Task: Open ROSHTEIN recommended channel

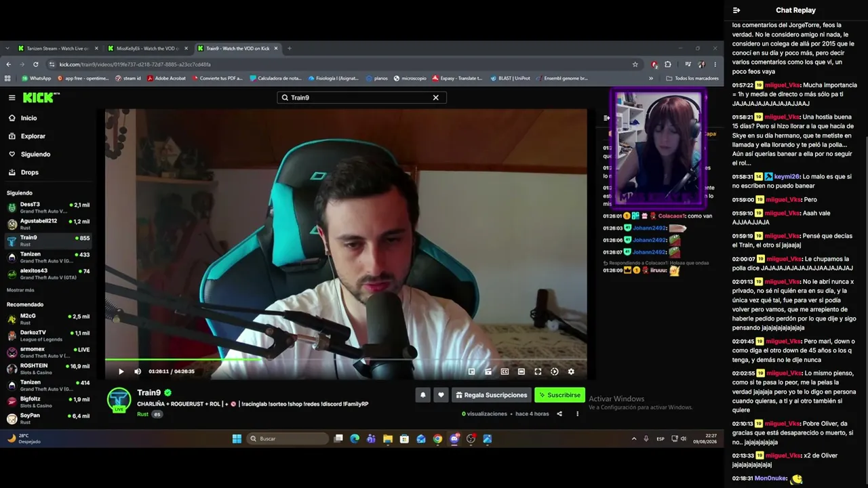Action: click(47, 369)
